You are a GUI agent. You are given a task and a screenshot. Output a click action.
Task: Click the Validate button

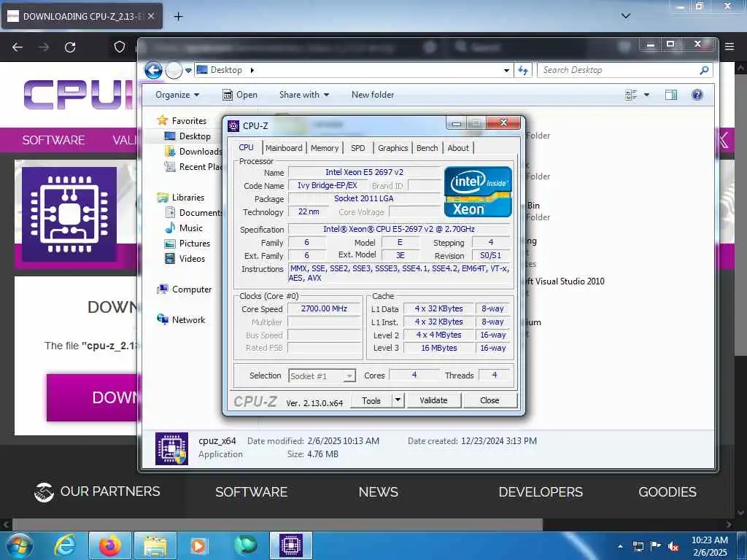coord(433,400)
